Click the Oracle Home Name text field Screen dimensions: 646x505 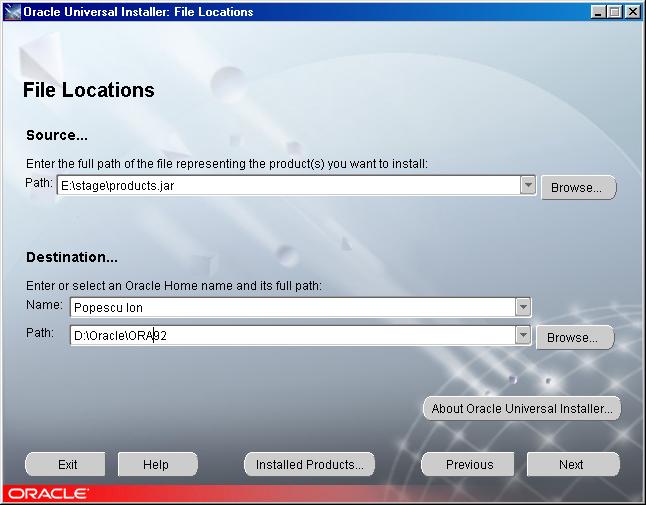click(290, 307)
